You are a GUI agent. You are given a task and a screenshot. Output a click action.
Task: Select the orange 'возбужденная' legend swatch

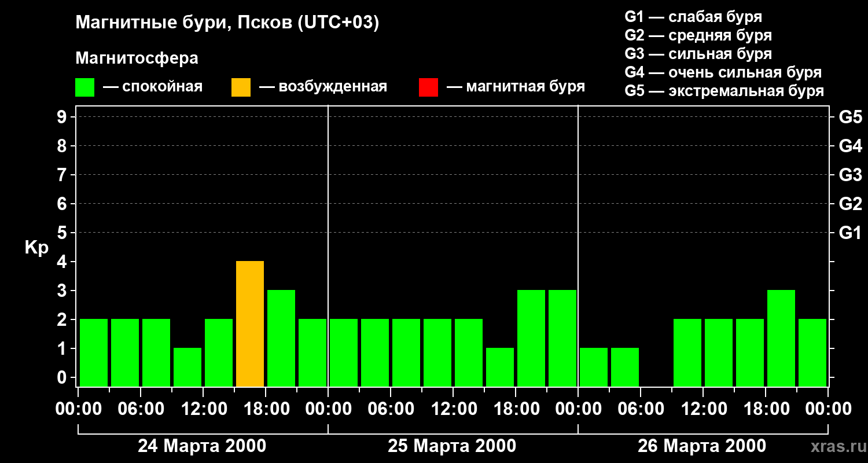(x=241, y=87)
